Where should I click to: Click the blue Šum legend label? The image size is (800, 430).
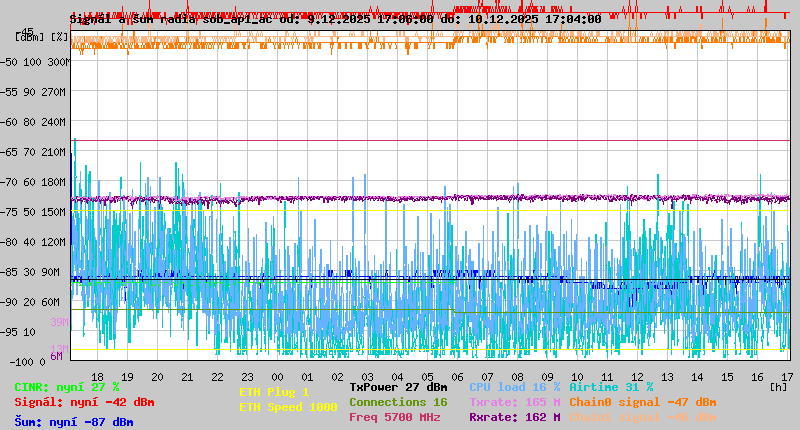[x=74, y=422]
